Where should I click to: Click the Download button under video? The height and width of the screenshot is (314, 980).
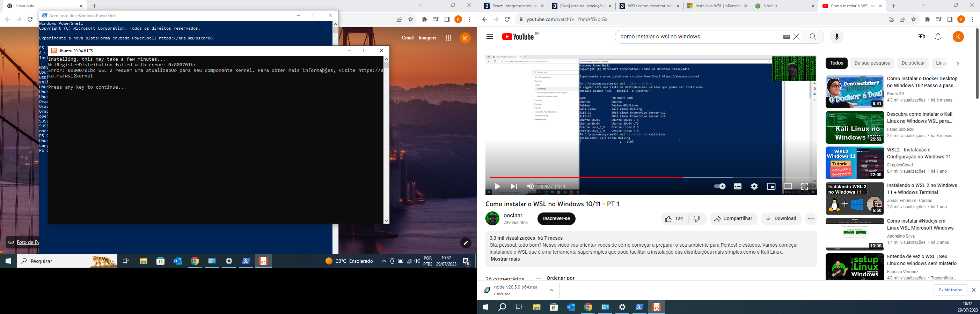point(781,219)
